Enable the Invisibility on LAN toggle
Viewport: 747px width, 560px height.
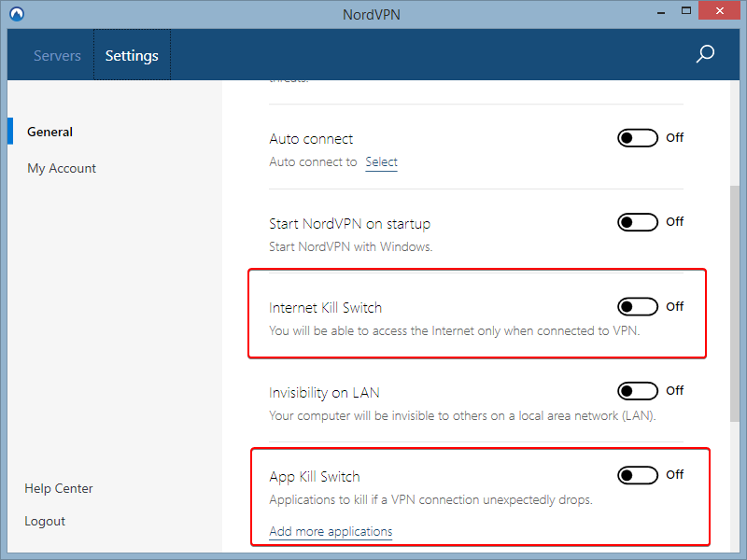click(x=638, y=391)
